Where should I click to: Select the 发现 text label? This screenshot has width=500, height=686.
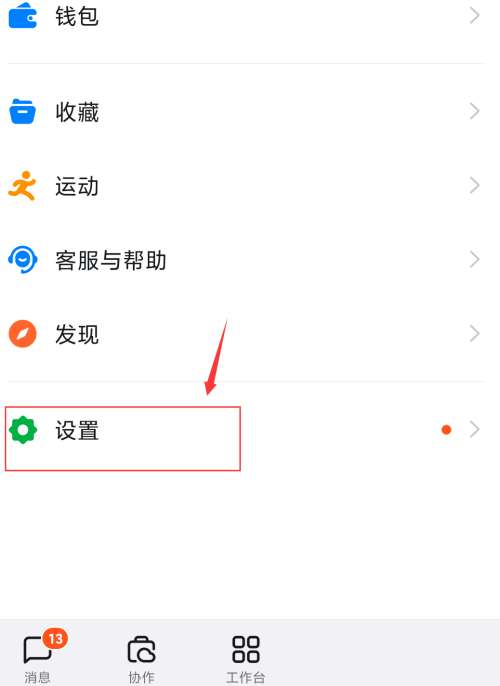click(77, 335)
